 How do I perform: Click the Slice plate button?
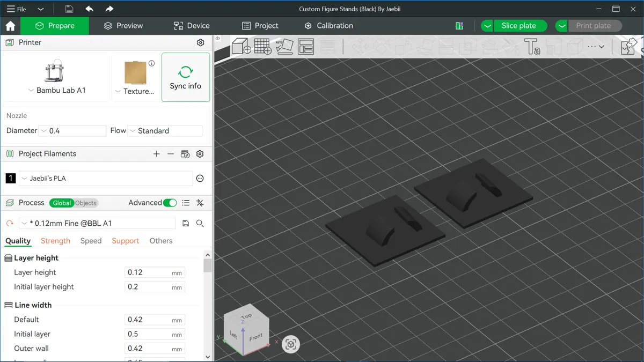(519, 26)
